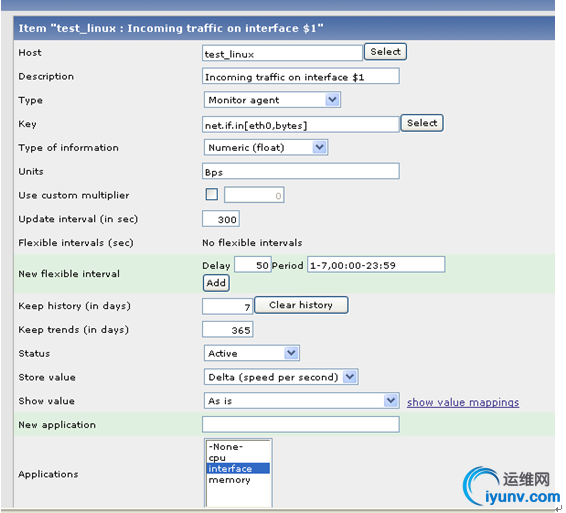The width and height of the screenshot is (566, 513).
Task: Select memory in Applications list
Action: (238, 480)
